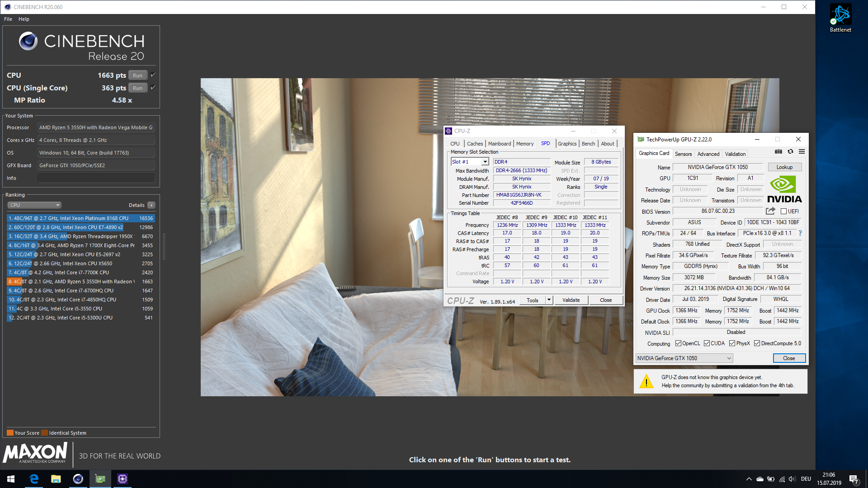Click the Cinebench Info input field
The image size is (868, 488).
(96, 178)
